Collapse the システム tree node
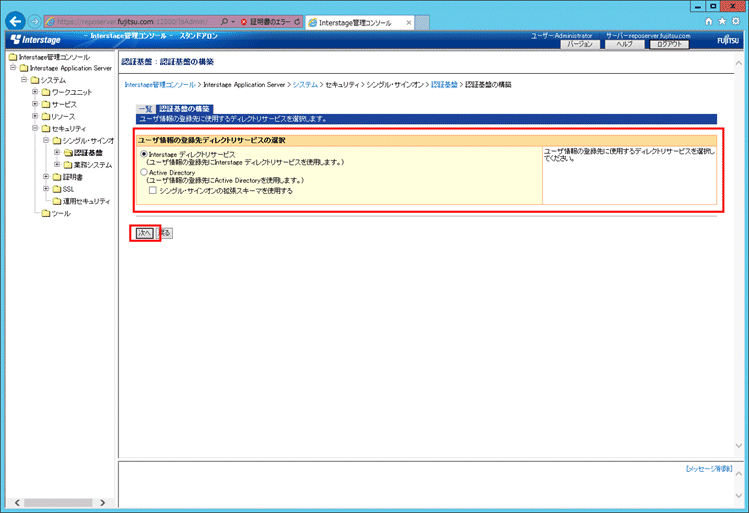 pyautogui.click(x=24, y=79)
